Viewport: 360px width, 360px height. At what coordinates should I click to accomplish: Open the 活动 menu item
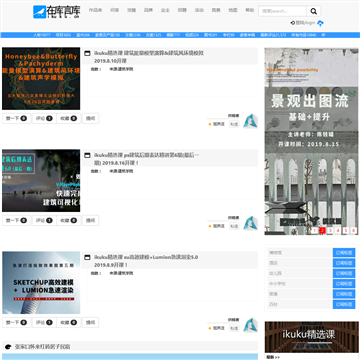tap(199, 10)
